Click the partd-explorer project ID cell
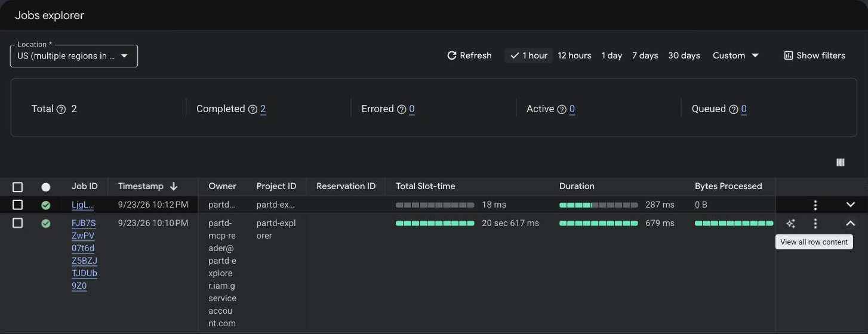The image size is (868, 334). click(276, 230)
